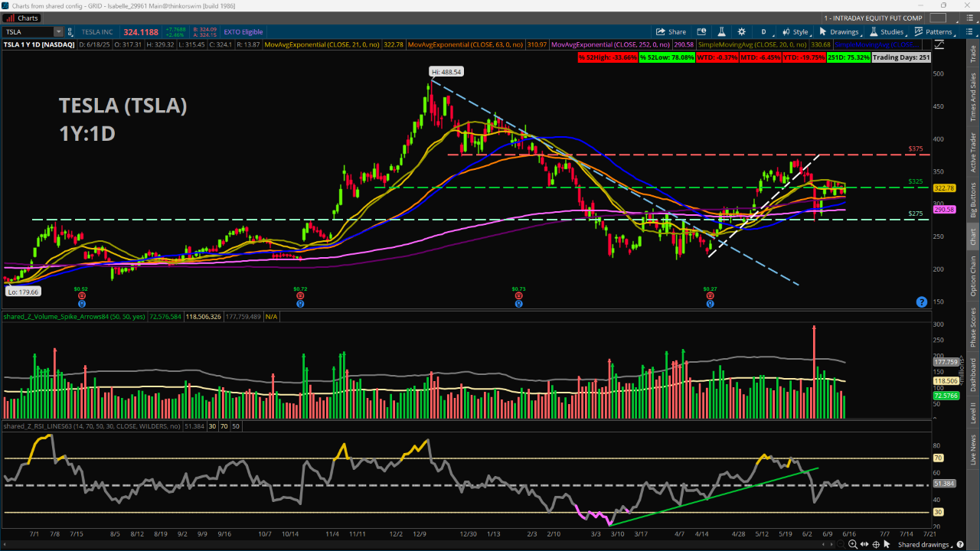This screenshot has height=551, width=980.
Task: Expand the TSLA symbol dropdown arrow
Action: [x=58, y=31]
